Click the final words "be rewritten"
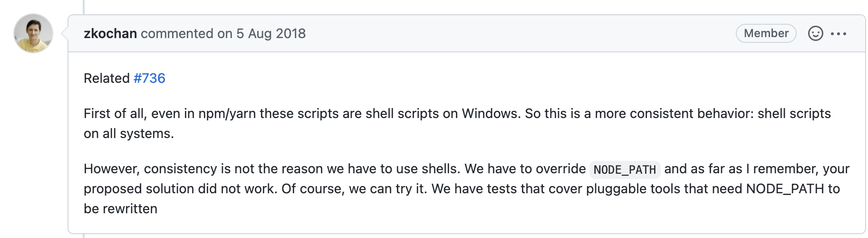 (x=120, y=208)
